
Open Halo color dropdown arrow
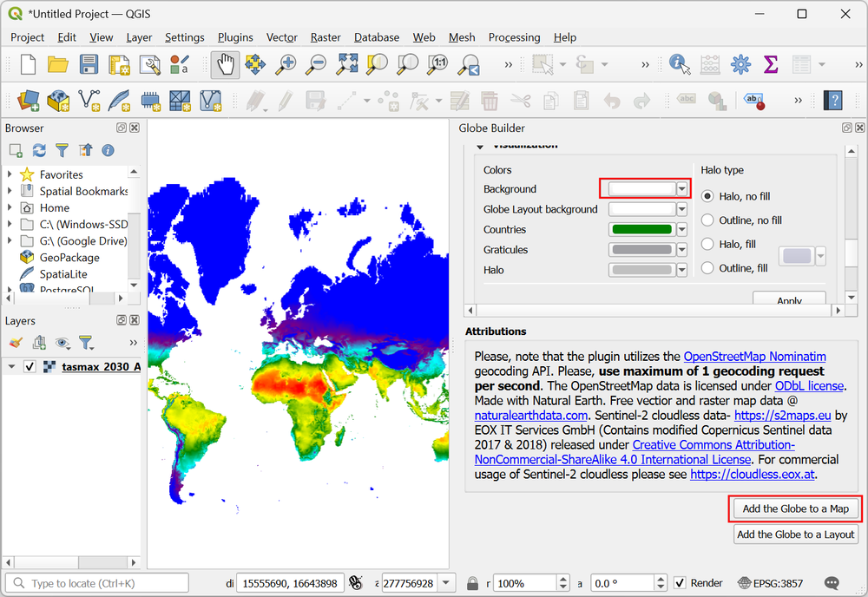click(x=682, y=270)
